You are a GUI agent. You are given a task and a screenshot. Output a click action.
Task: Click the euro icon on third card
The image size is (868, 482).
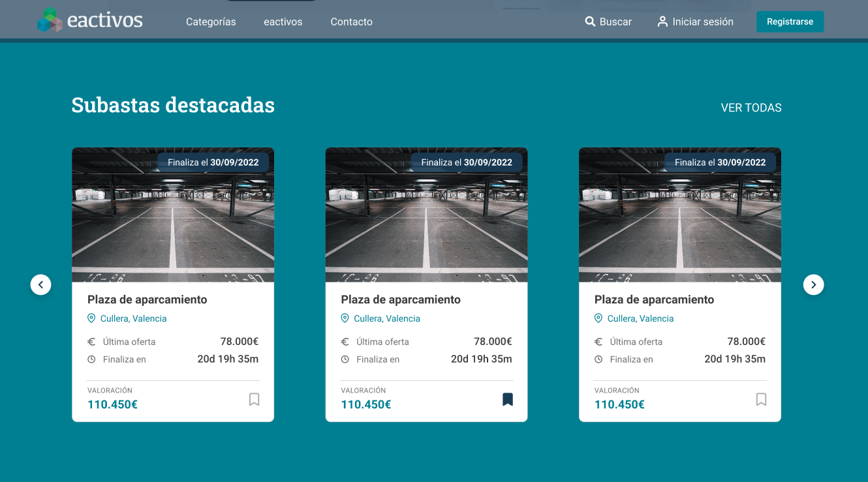[x=598, y=342]
